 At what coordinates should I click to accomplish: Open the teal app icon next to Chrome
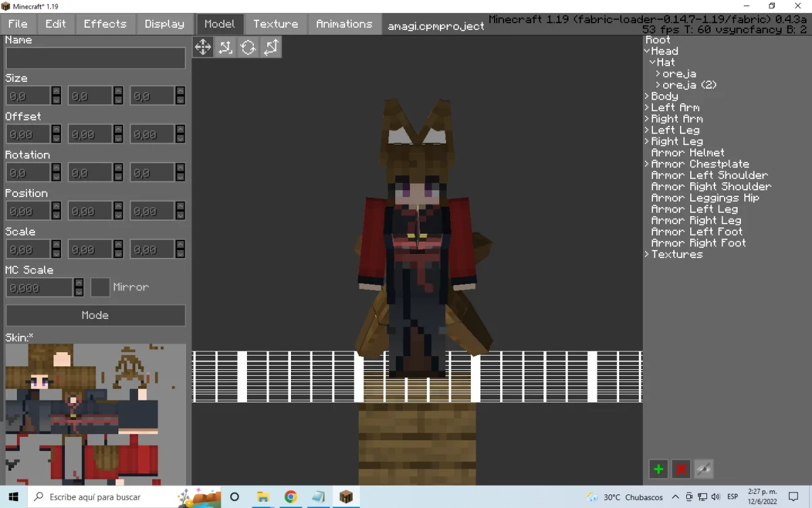[x=318, y=496]
